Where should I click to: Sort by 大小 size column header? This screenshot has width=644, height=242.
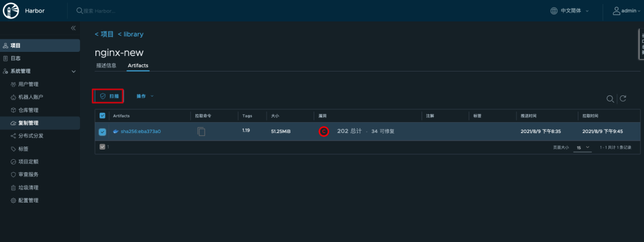coord(275,116)
